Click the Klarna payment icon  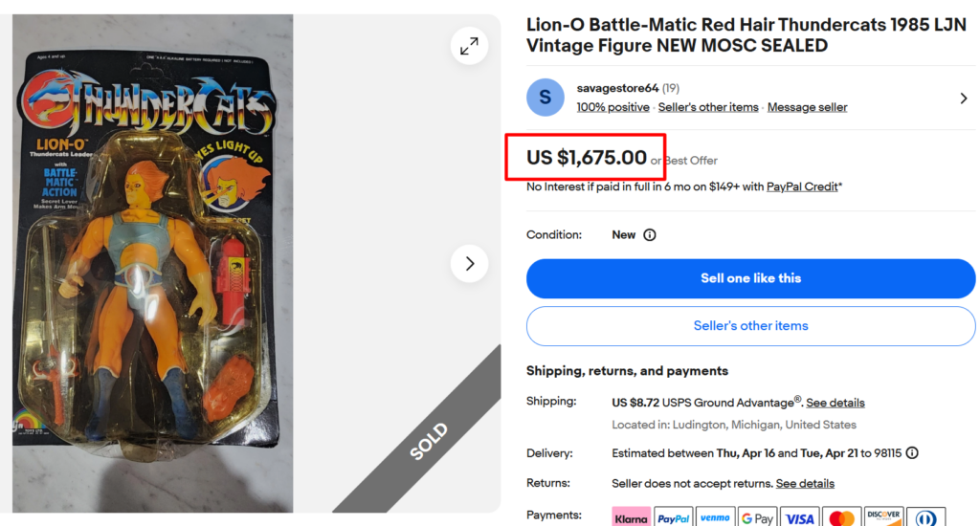632,517
